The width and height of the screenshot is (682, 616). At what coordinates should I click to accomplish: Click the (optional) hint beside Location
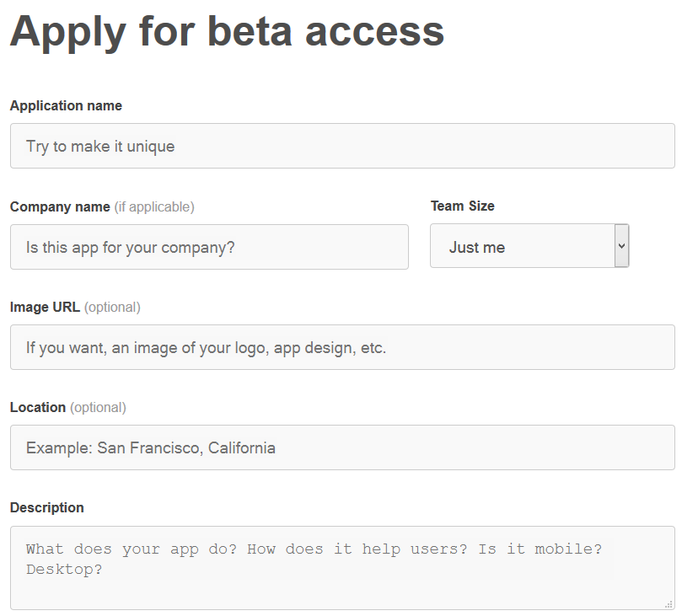[98, 407]
